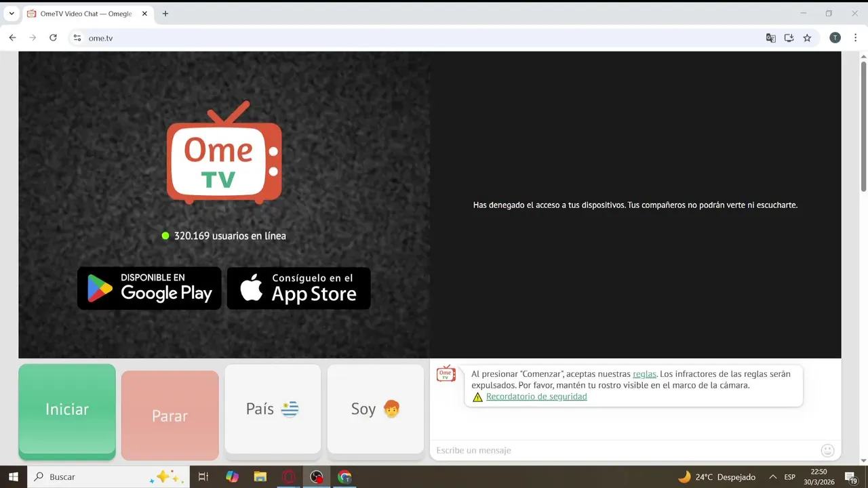The image size is (868, 488).
Task: Open Google Translate icon in address bar
Action: [771, 38]
